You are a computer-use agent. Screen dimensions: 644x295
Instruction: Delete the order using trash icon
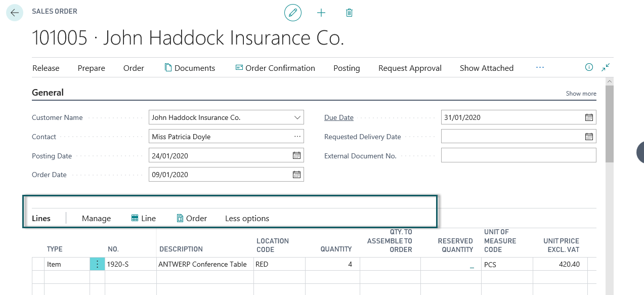click(349, 13)
